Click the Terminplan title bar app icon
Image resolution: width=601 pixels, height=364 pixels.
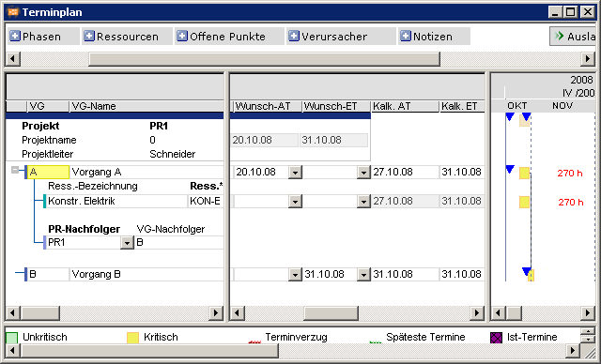click(12, 12)
